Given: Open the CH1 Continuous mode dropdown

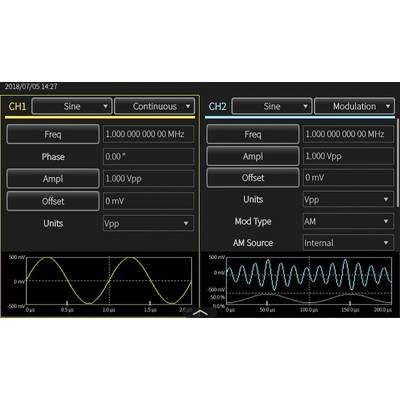Looking at the screenshot, I should coord(154,106).
